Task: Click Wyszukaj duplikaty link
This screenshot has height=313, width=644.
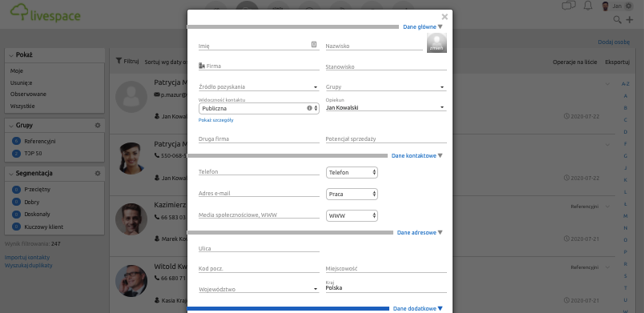Action: 28,266
